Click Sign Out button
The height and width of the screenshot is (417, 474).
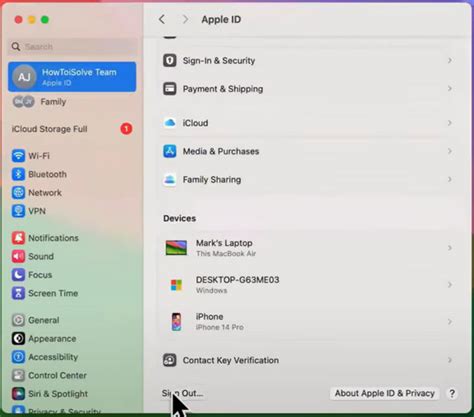tap(182, 393)
